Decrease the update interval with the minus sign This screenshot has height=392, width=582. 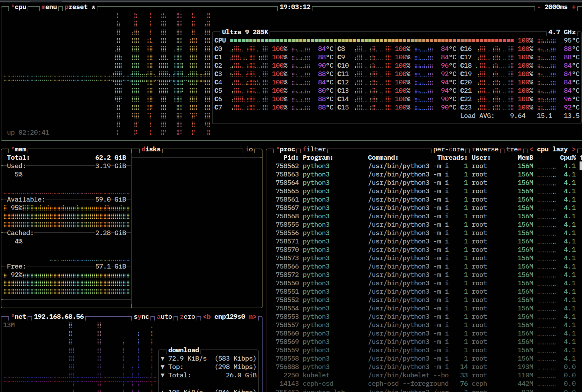pyautogui.click(x=539, y=7)
